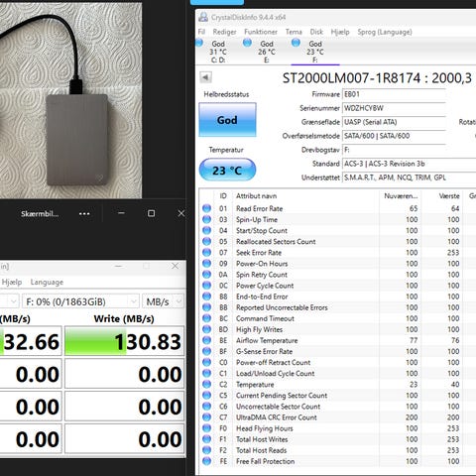Open the MB/s unit dropdown
This screenshot has width=476, height=476.
coord(163,301)
